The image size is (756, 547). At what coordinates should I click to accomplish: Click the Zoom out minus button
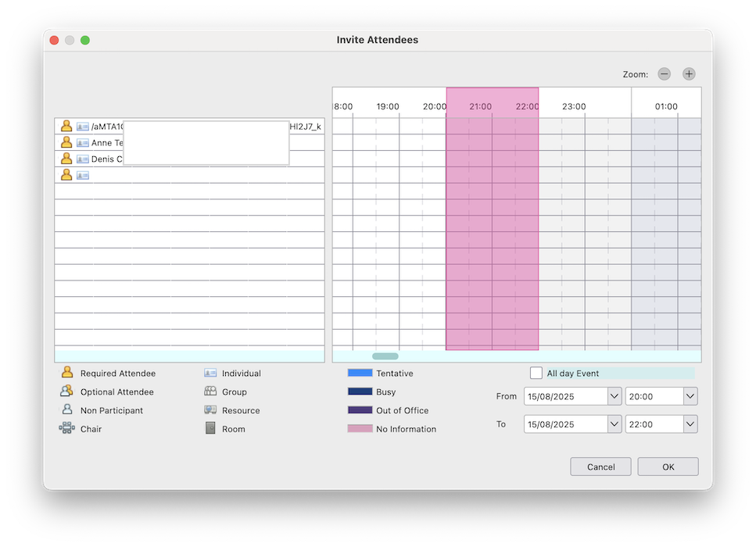coord(664,74)
